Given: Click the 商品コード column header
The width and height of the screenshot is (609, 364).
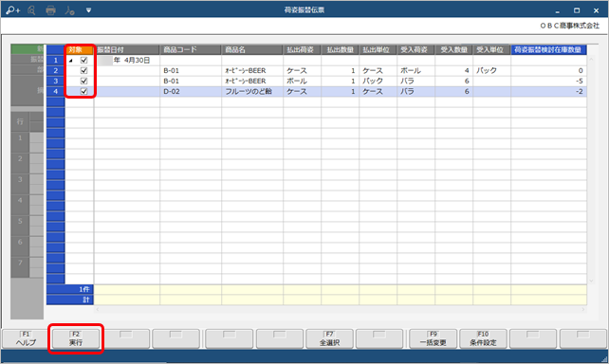Looking at the screenshot, I should coord(191,49).
